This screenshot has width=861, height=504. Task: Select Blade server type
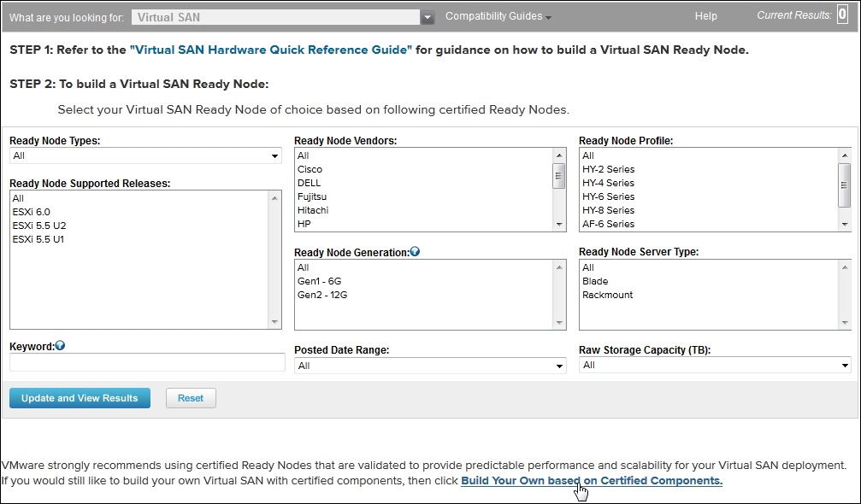(595, 281)
